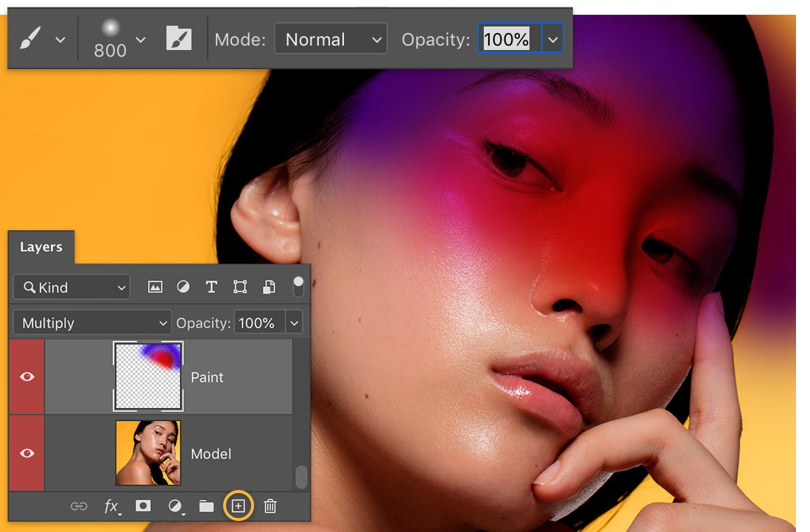Image resolution: width=810 pixels, height=532 pixels.
Task: Select the Model layer thumbnail
Action: tap(148, 453)
